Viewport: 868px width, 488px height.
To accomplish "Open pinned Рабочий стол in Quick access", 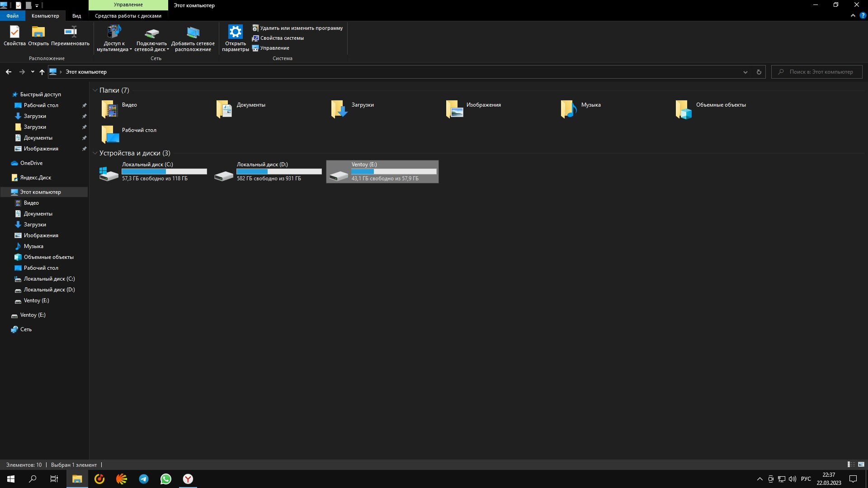I will point(41,105).
